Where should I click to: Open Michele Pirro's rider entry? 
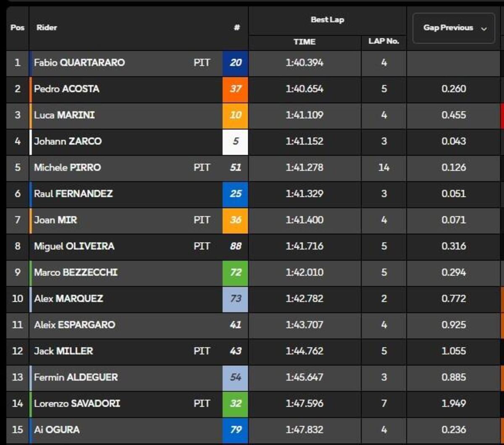(68, 168)
